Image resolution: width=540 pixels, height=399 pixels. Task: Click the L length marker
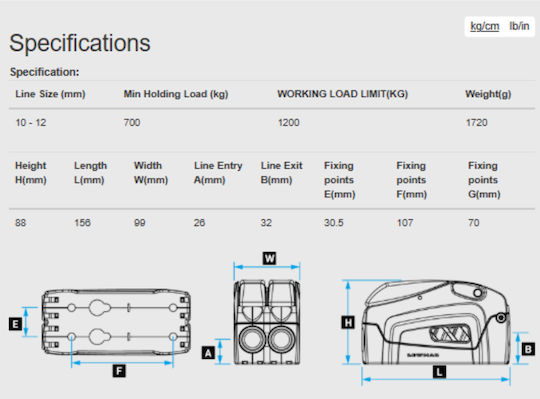[x=439, y=371]
